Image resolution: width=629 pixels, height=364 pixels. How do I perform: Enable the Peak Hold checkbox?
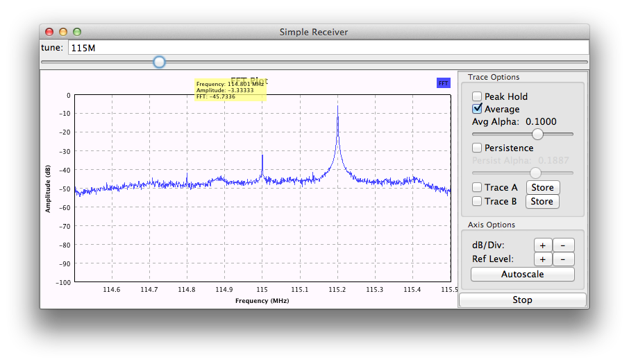pos(477,96)
